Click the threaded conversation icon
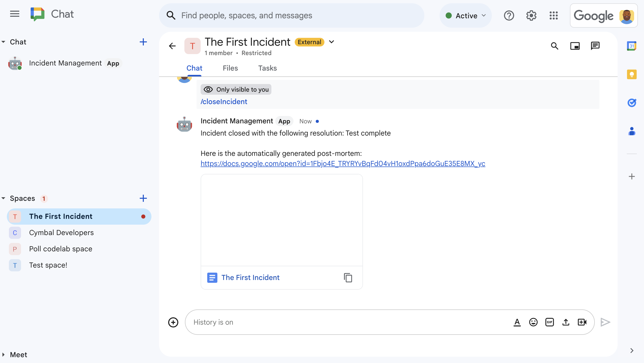Viewport: 644px width, 363px height. click(595, 46)
